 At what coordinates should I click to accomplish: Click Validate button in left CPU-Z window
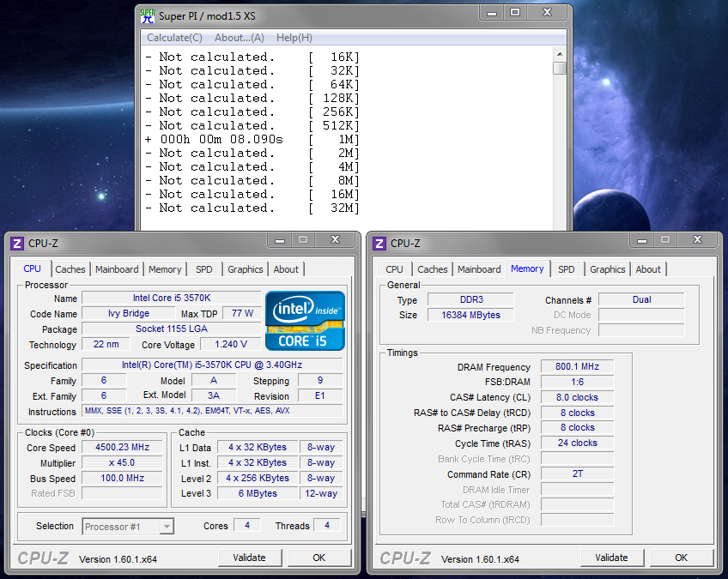pyautogui.click(x=249, y=558)
